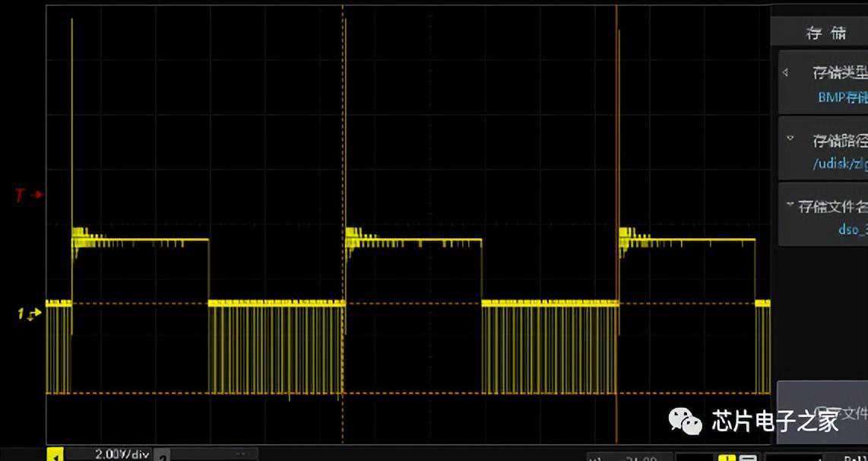The height and width of the screenshot is (461, 868).
Task: Click the gray channel 2 indicator box
Action: 162,455
